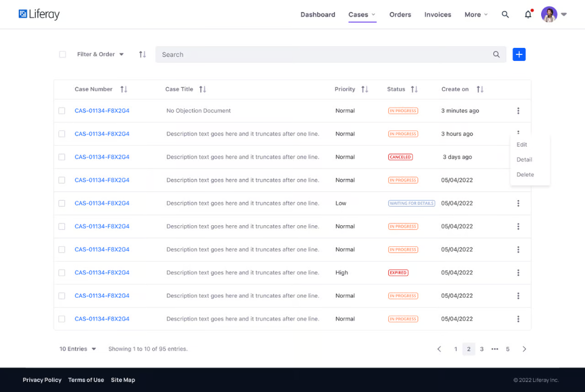Screen dimensions: 585x392
Task: Open kebab menu for Low priority row
Action: [518, 203]
